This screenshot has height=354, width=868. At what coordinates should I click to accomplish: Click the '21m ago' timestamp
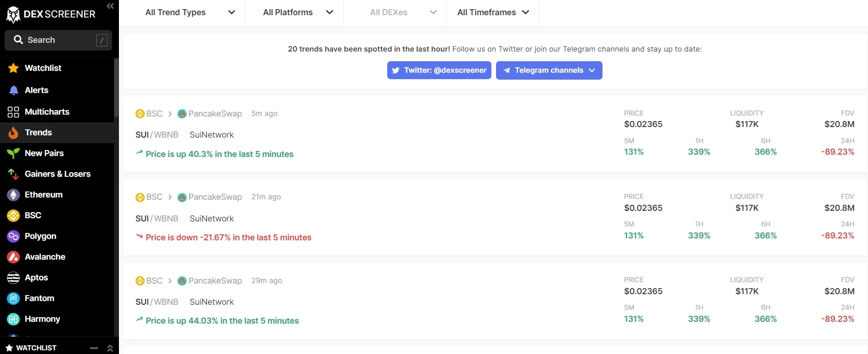click(x=266, y=197)
